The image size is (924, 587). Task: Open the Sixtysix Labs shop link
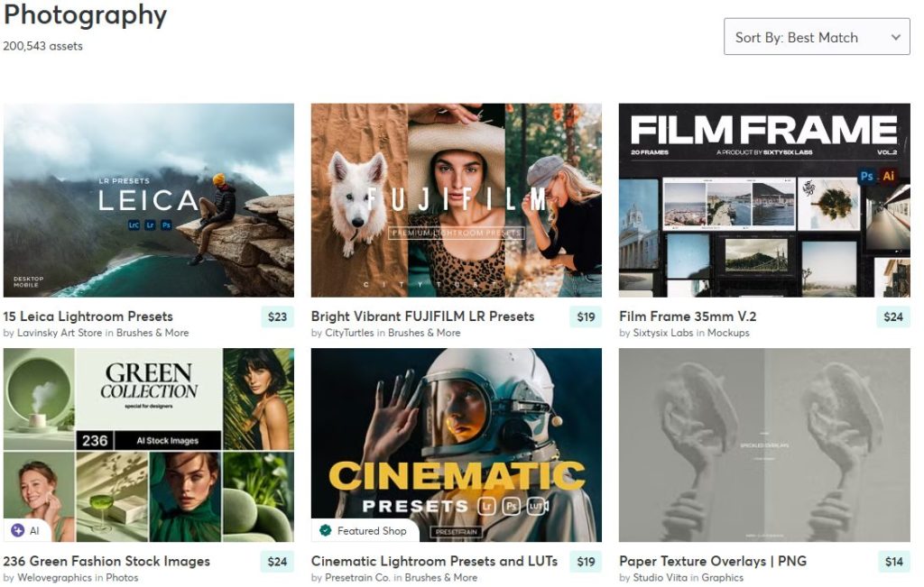(663, 333)
